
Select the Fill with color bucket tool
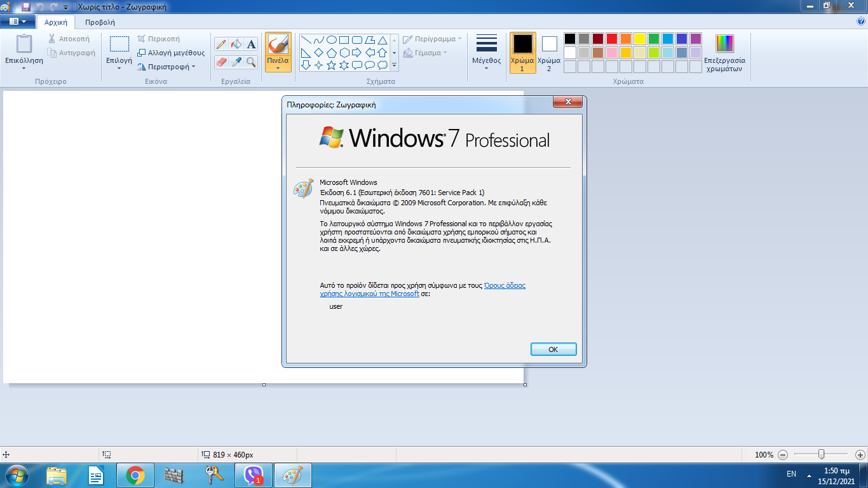[x=236, y=44]
